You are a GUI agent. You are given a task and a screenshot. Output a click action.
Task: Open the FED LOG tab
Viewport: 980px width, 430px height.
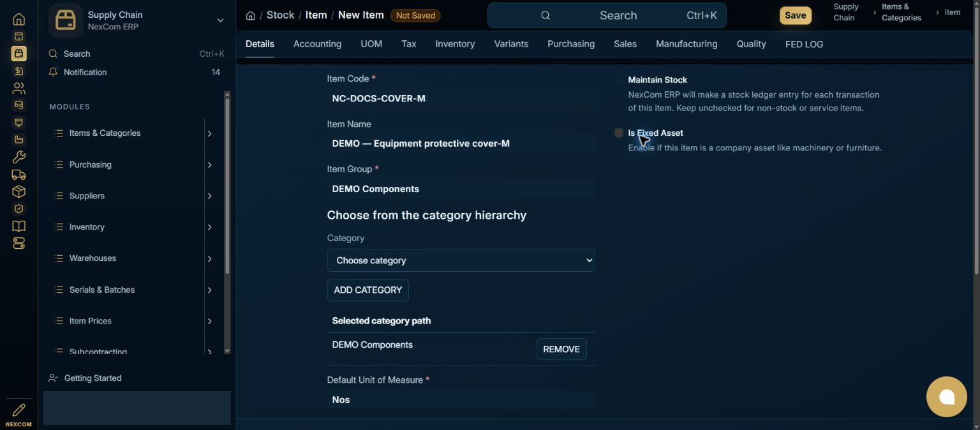tap(804, 44)
